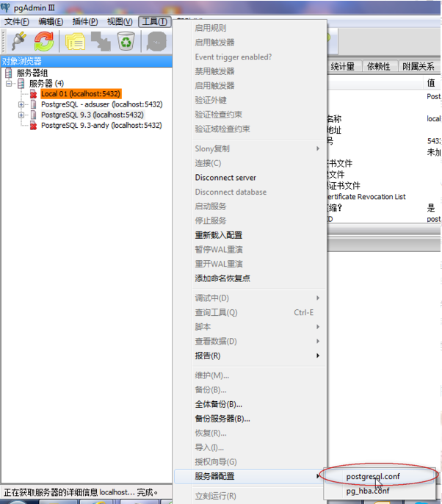Open the 插件(P) menu
Viewport: 442px width, 504px height.
click(85, 21)
